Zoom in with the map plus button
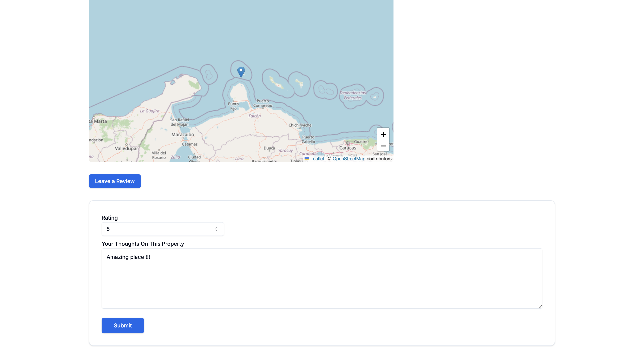The image size is (644, 360). 383,134
